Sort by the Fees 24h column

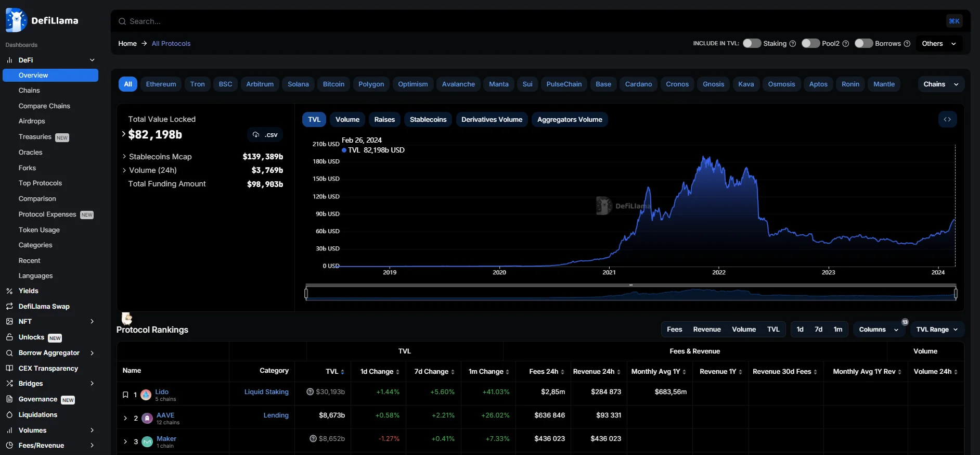pos(547,372)
